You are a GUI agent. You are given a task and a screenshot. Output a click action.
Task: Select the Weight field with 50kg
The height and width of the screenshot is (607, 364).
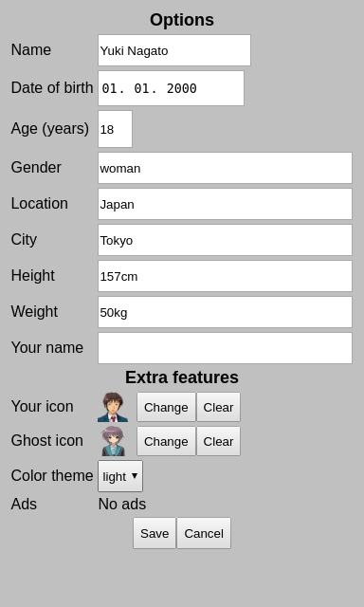[225, 312]
